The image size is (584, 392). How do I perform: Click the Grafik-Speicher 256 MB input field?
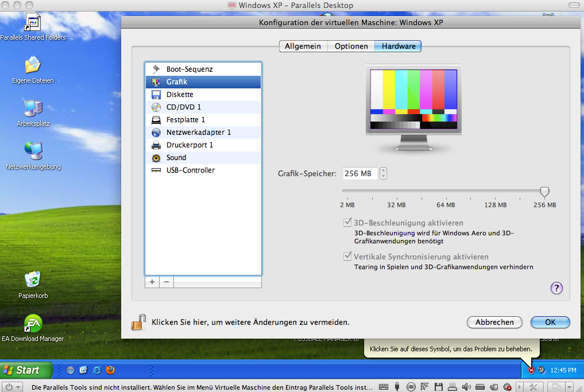click(x=360, y=173)
